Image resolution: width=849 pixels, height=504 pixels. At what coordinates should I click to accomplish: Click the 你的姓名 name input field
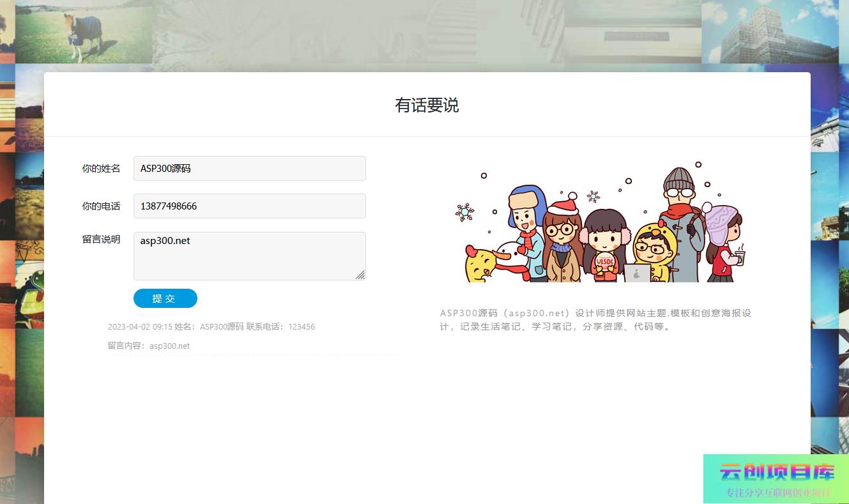(249, 169)
